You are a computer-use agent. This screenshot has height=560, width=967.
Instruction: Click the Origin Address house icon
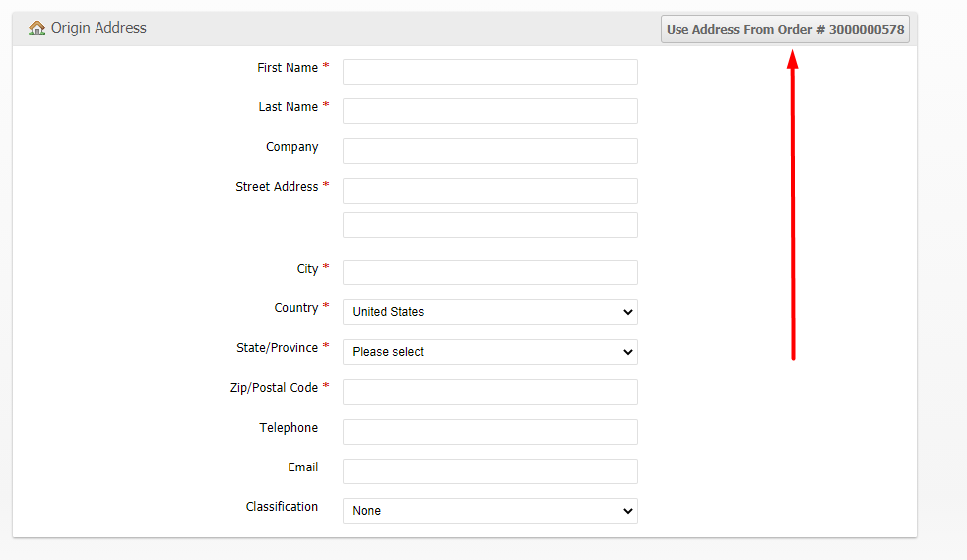coord(37,28)
